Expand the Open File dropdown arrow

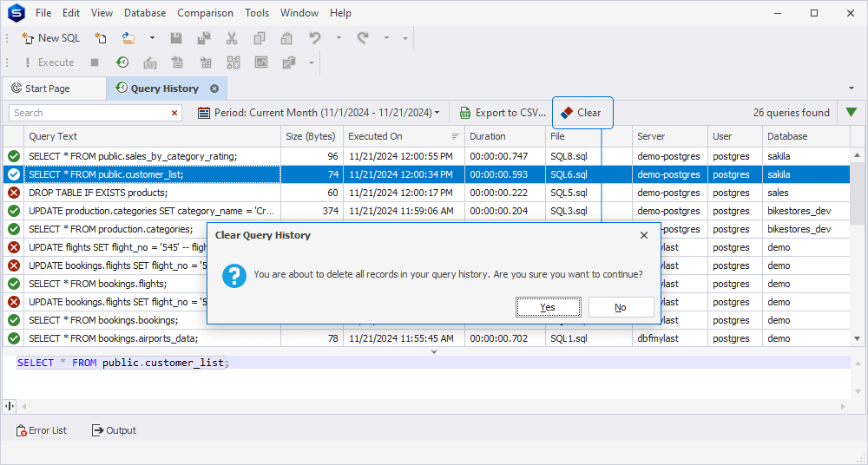[152, 38]
